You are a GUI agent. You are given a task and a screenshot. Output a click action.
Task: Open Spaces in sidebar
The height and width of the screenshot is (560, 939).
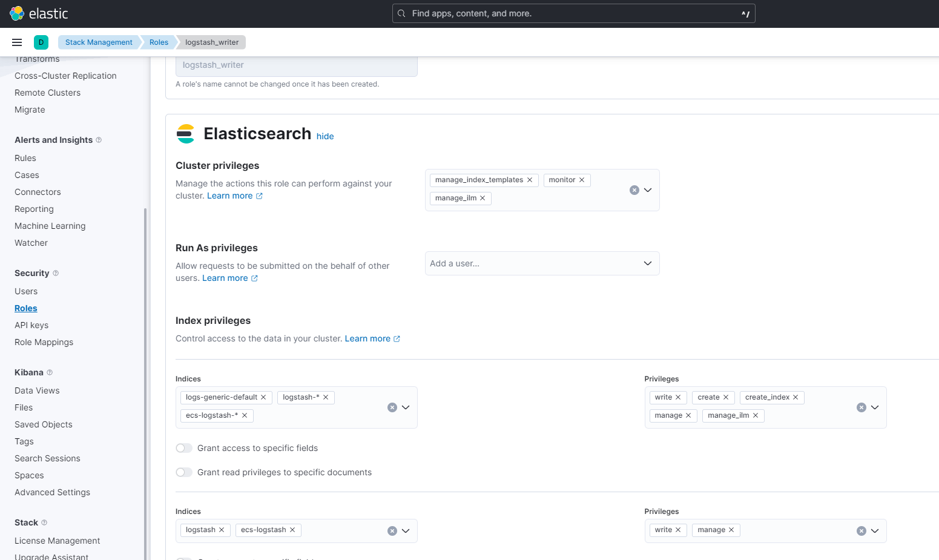pyautogui.click(x=29, y=475)
